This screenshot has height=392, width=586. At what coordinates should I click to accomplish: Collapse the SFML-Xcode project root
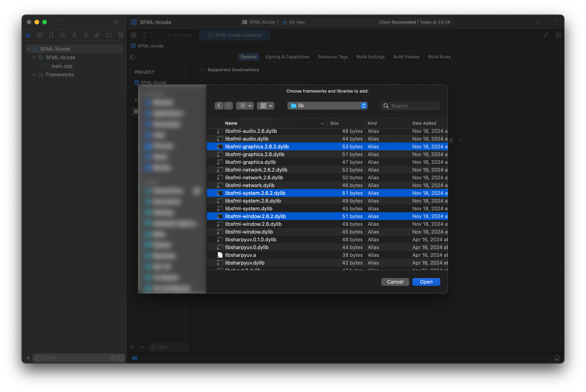click(x=29, y=49)
